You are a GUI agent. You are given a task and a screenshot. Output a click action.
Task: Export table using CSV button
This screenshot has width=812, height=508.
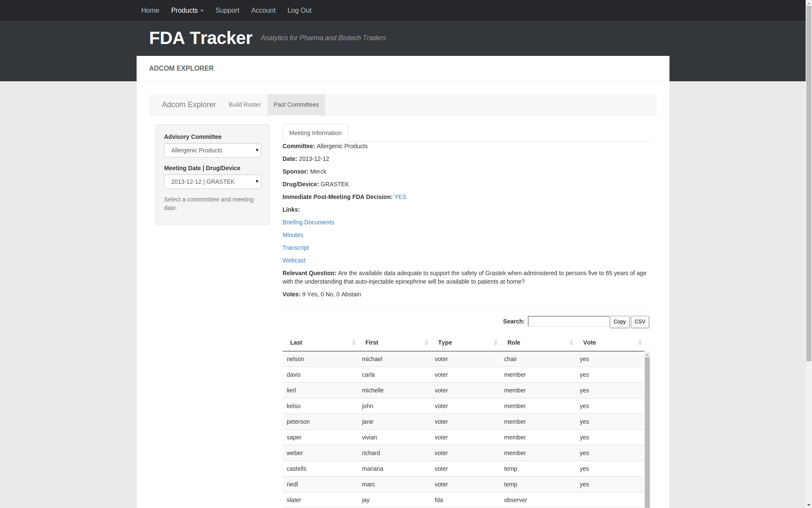[639, 322]
